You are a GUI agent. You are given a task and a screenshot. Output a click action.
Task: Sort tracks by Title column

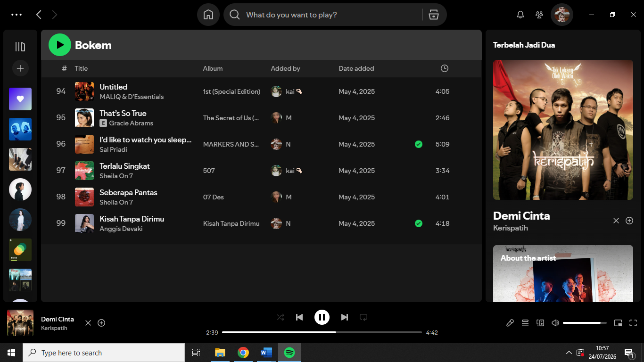tap(81, 68)
